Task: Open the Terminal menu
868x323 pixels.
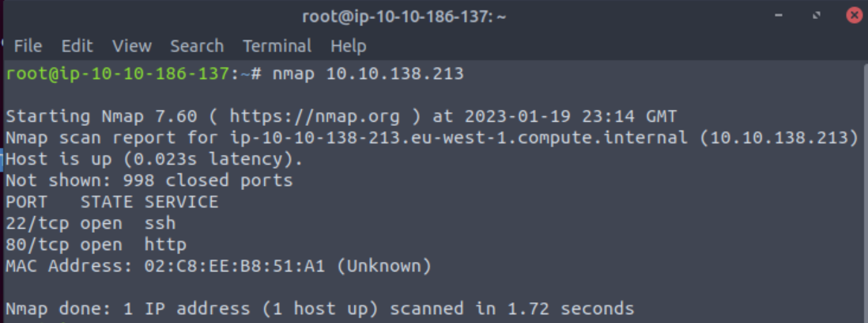Action: (276, 46)
